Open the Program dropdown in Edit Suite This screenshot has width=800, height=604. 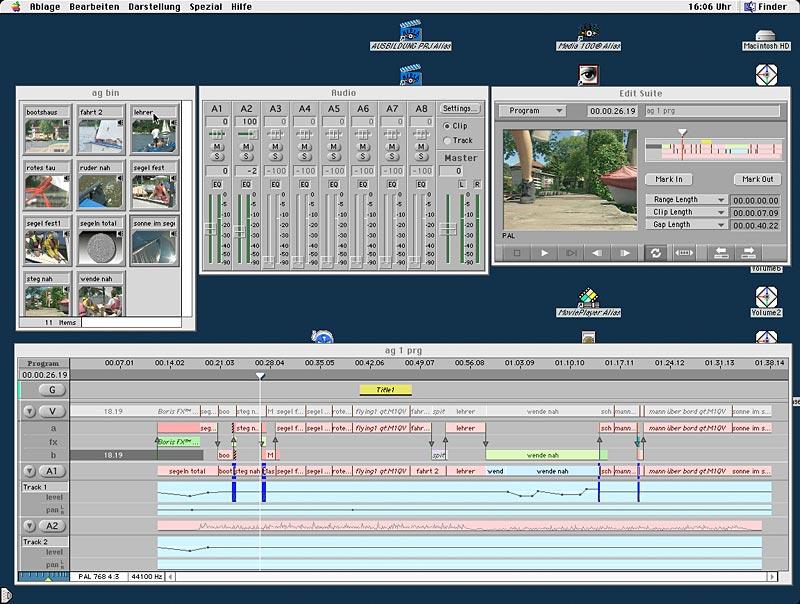pos(532,111)
